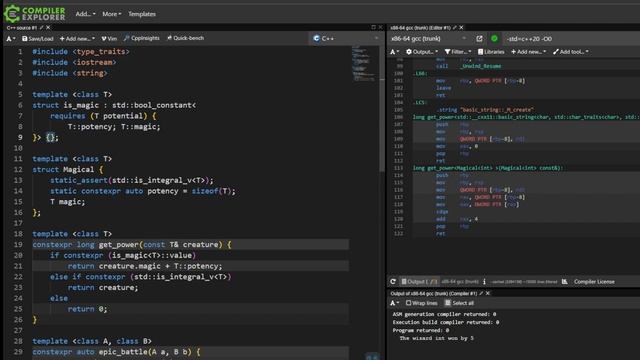This screenshot has width=640, height=360.
Task: Open the Add menu in top bar
Action: click(85, 14)
